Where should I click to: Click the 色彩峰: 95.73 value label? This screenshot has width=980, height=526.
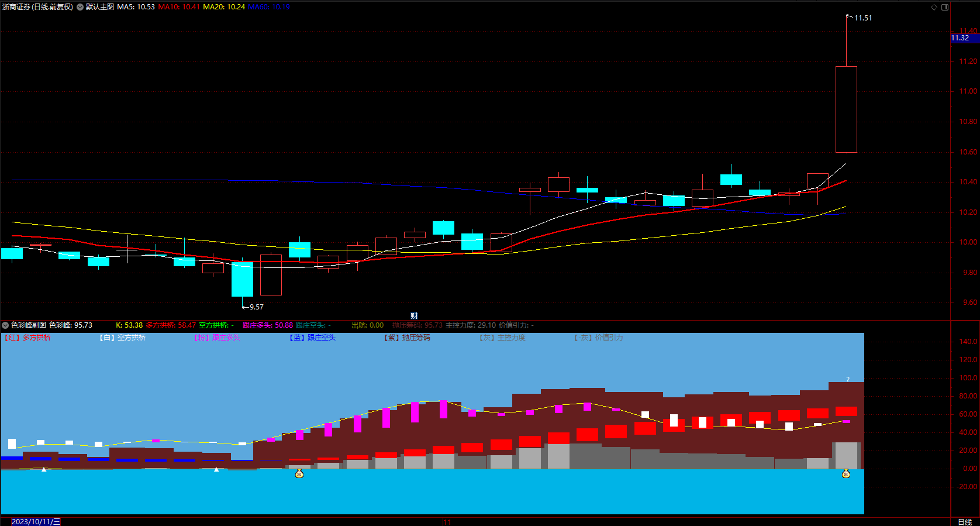tap(71, 325)
